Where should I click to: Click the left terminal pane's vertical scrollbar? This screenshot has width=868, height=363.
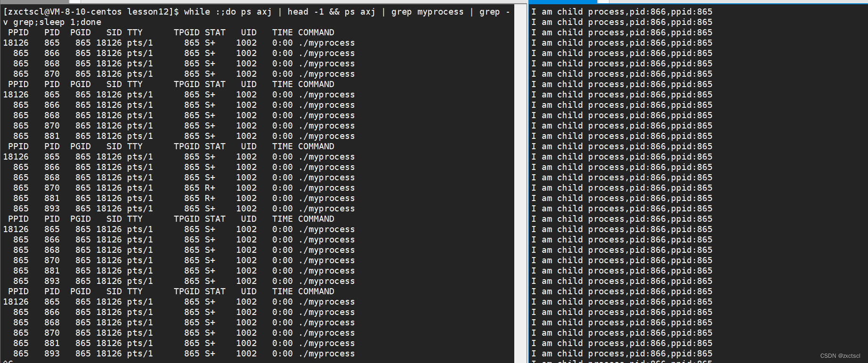point(520,184)
